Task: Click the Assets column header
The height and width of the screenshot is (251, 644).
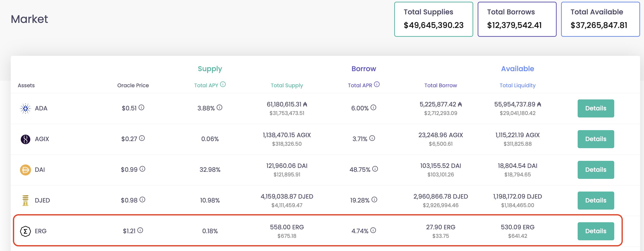Action: (x=26, y=86)
